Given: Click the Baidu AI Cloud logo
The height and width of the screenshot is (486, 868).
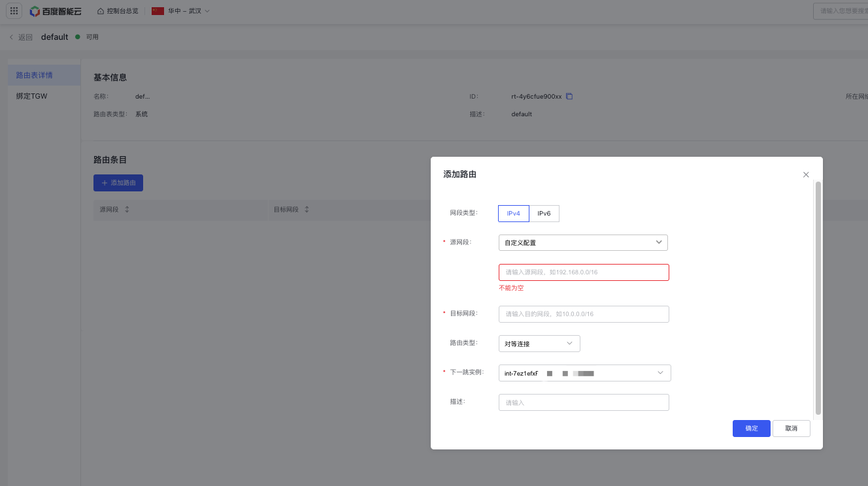Looking at the screenshot, I should 56,11.
